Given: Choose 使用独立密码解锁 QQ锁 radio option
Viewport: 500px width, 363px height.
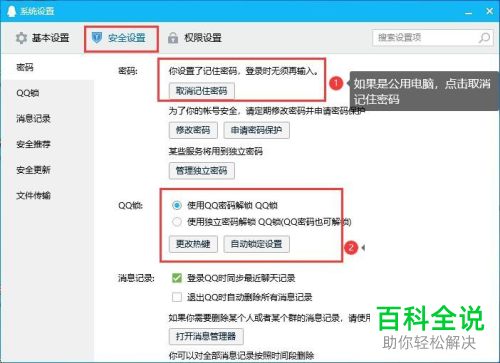Looking at the screenshot, I should point(177,221).
